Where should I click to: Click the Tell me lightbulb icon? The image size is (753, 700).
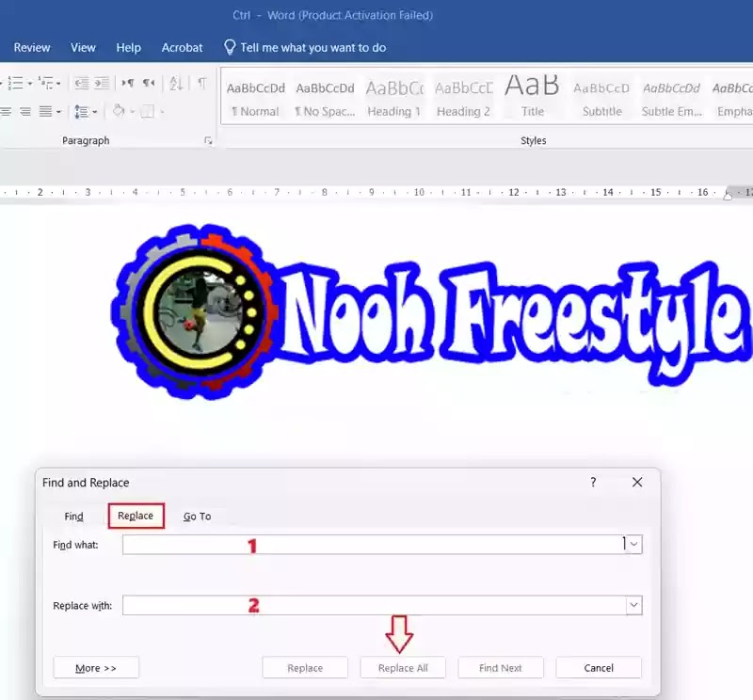point(230,47)
